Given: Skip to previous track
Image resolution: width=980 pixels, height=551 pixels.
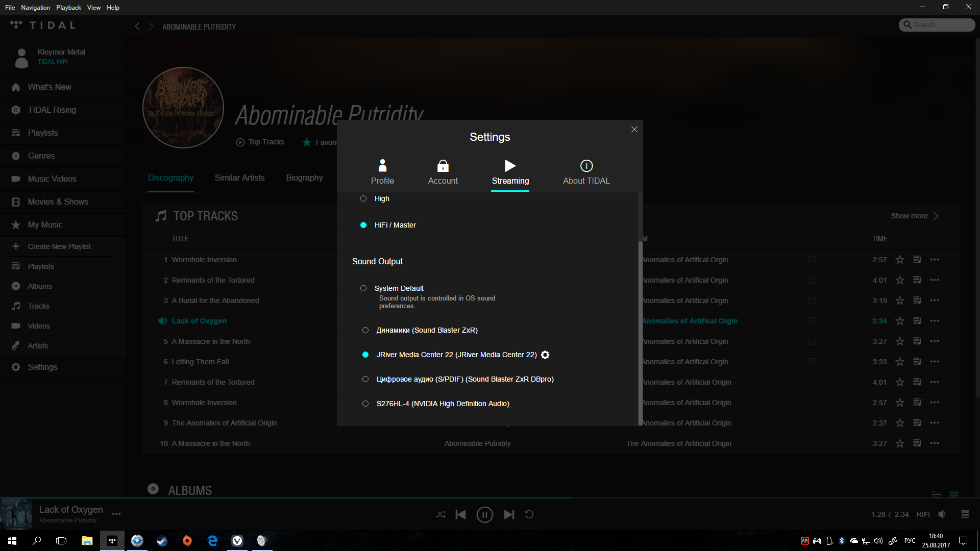Looking at the screenshot, I should 460,514.
